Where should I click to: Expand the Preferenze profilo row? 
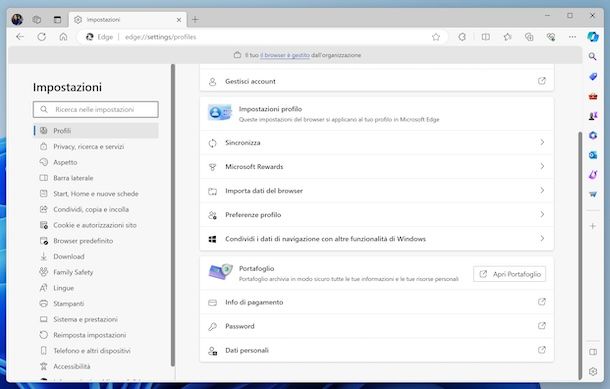coord(376,215)
